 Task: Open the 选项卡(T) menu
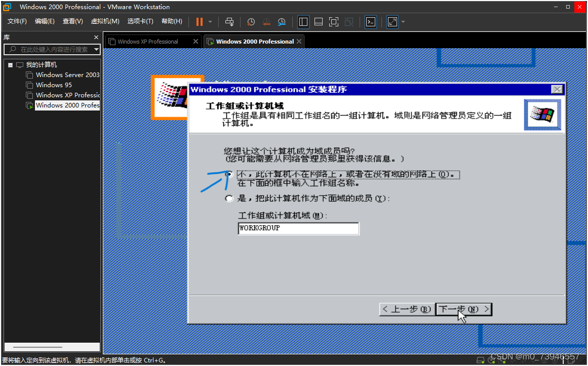point(140,21)
